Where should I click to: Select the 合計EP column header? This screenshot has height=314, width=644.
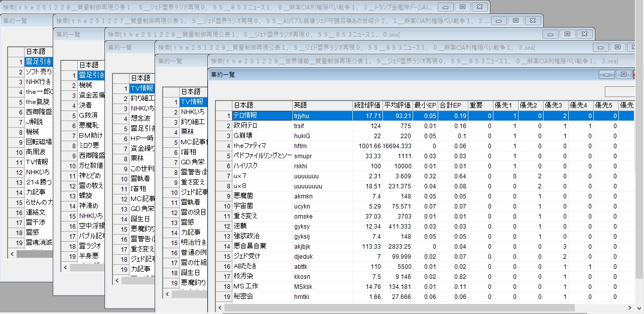(452, 106)
